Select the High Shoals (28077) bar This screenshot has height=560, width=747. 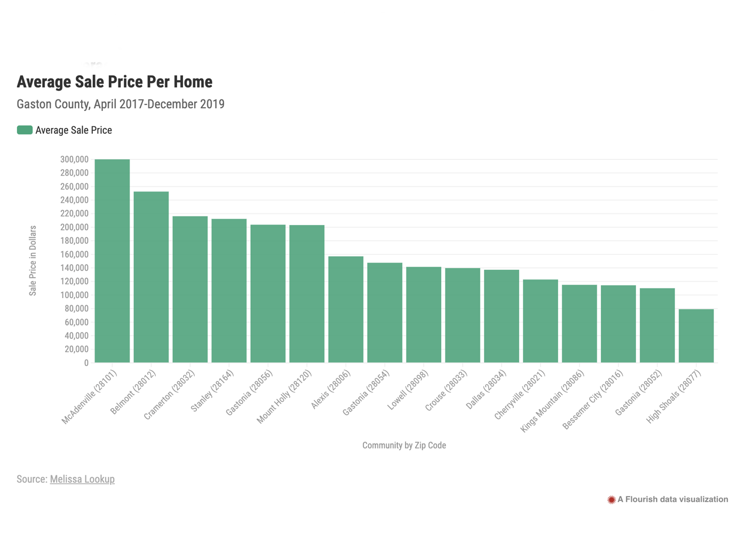(696, 336)
